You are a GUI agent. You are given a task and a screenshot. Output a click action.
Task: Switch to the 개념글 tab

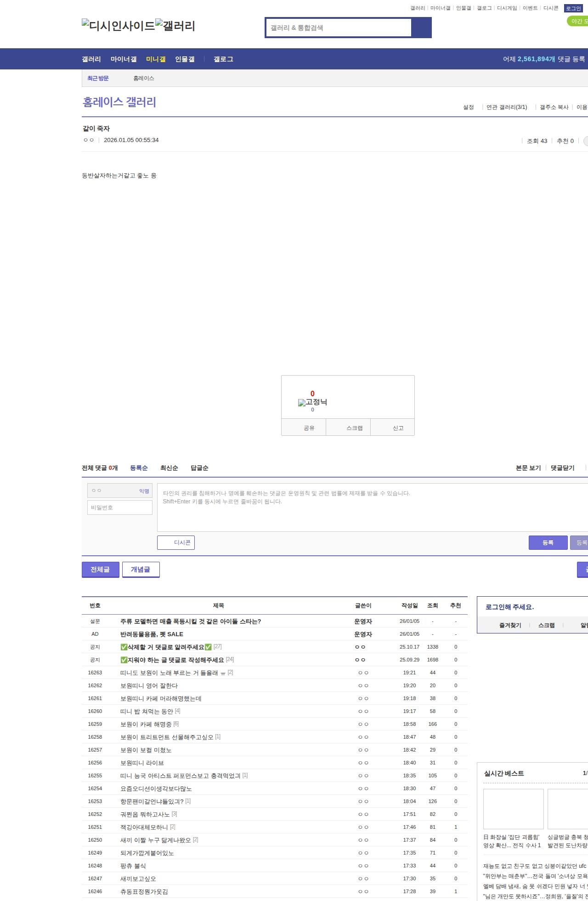point(141,569)
